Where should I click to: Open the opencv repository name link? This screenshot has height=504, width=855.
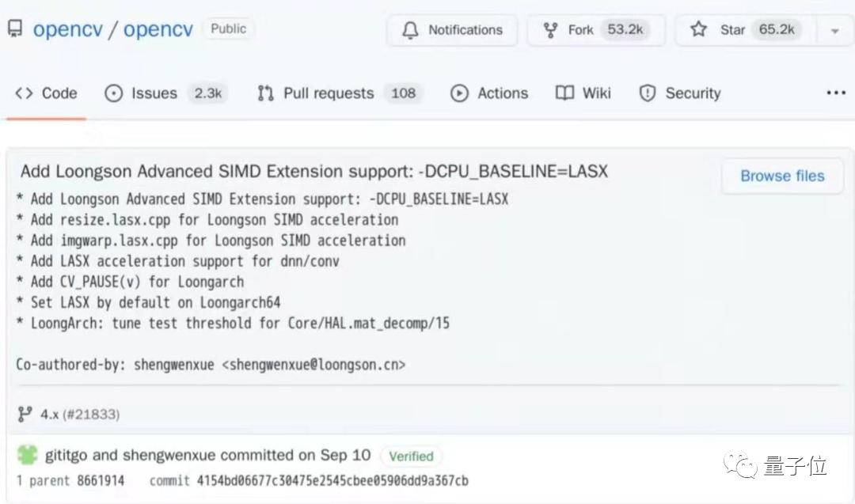(158, 28)
